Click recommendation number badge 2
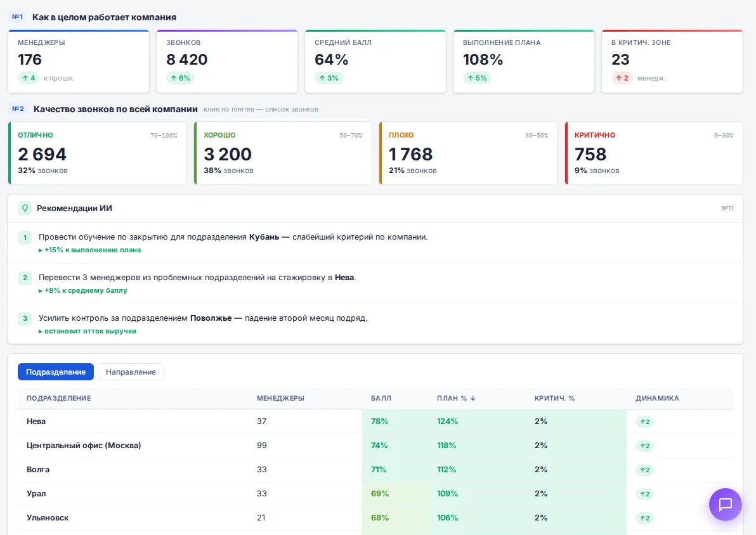The height and width of the screenshot is (535, 756). [x=25, y=278]
